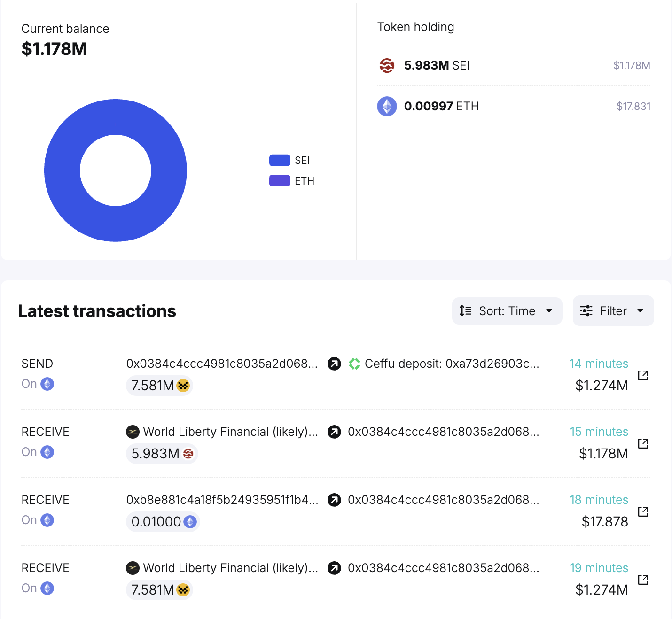The width and height of the screenshot is (672, 619).
Task: Click the ETH token logo in holdings
Action: [x=387, y=106]
